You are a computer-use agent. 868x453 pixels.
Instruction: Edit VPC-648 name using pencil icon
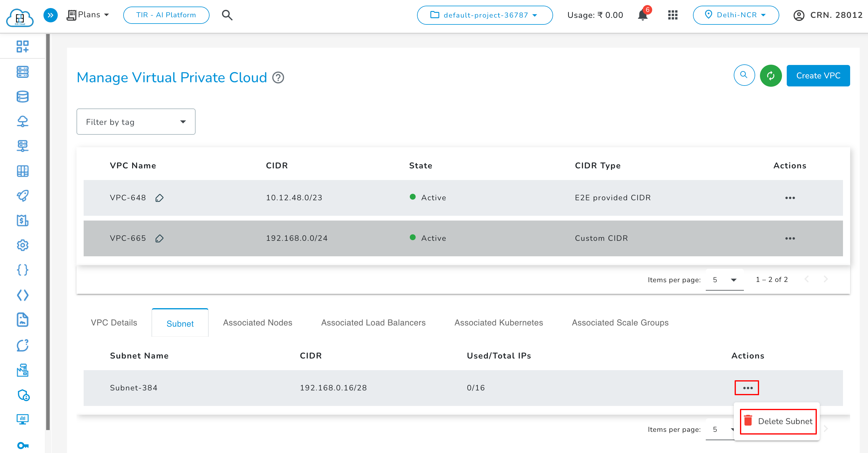pos(160,198)
